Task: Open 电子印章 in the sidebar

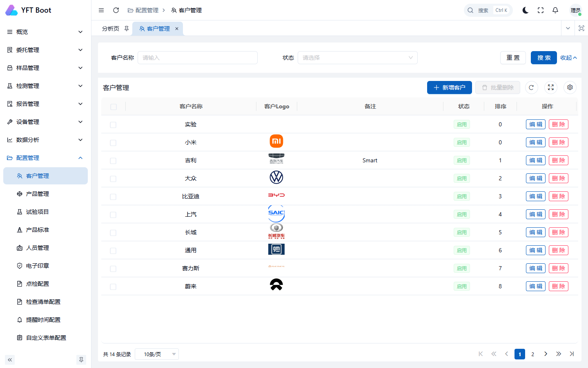Action: tap(45, 266)
